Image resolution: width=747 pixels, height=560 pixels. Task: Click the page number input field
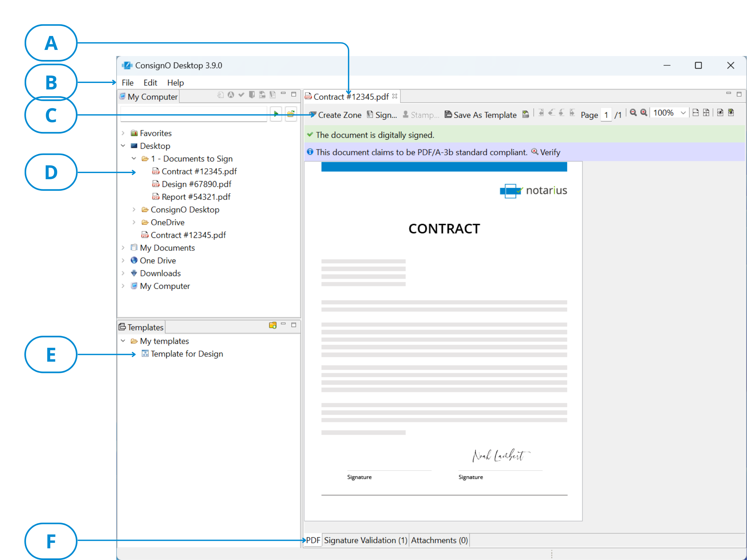coord(606,115)
